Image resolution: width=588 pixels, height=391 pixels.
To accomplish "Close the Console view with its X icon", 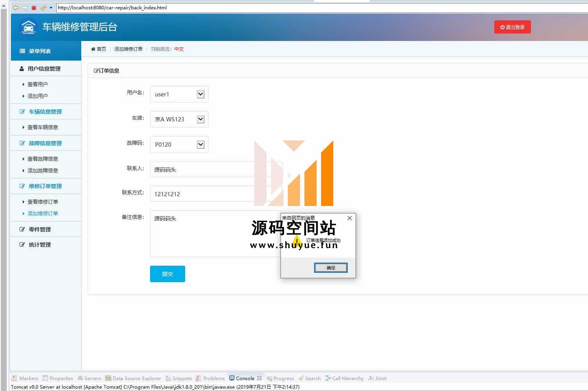I will pyautogui.click(x=259, y=378).
